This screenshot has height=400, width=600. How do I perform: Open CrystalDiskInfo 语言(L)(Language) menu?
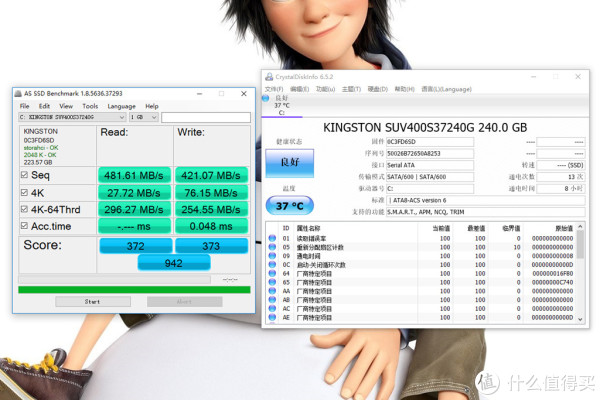[x=447, y=89]
